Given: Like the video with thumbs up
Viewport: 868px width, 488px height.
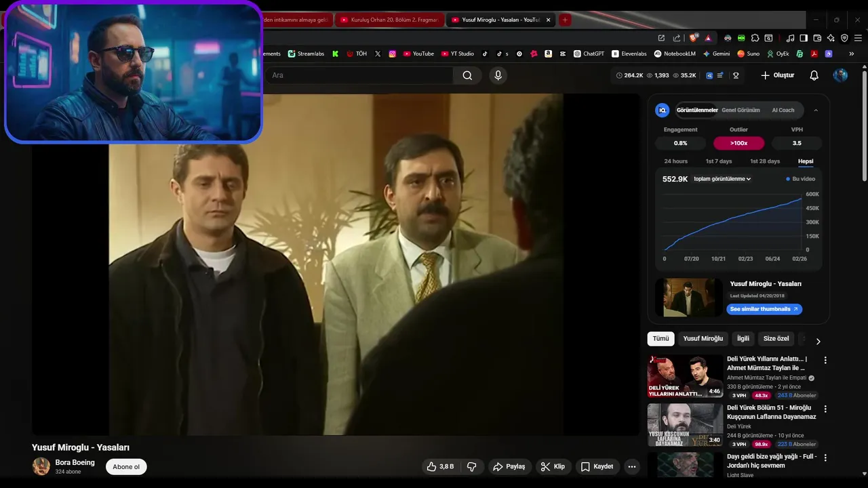Looking at the screenshot, I should (439, 466).
